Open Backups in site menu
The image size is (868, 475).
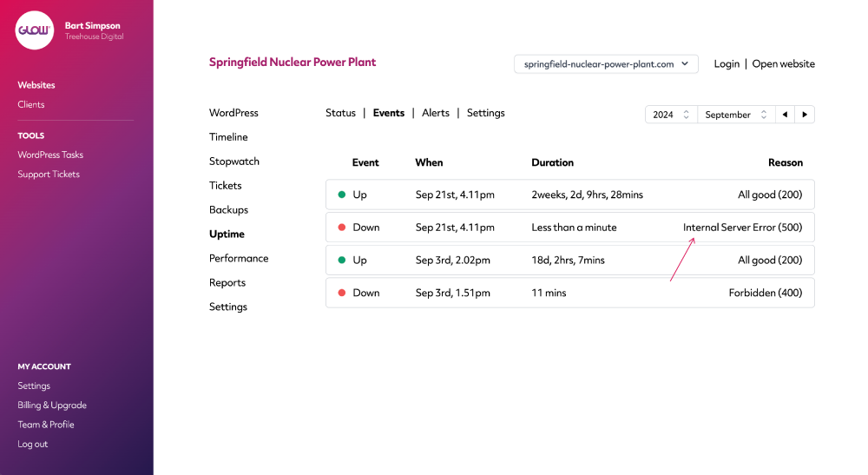(228, 210)
